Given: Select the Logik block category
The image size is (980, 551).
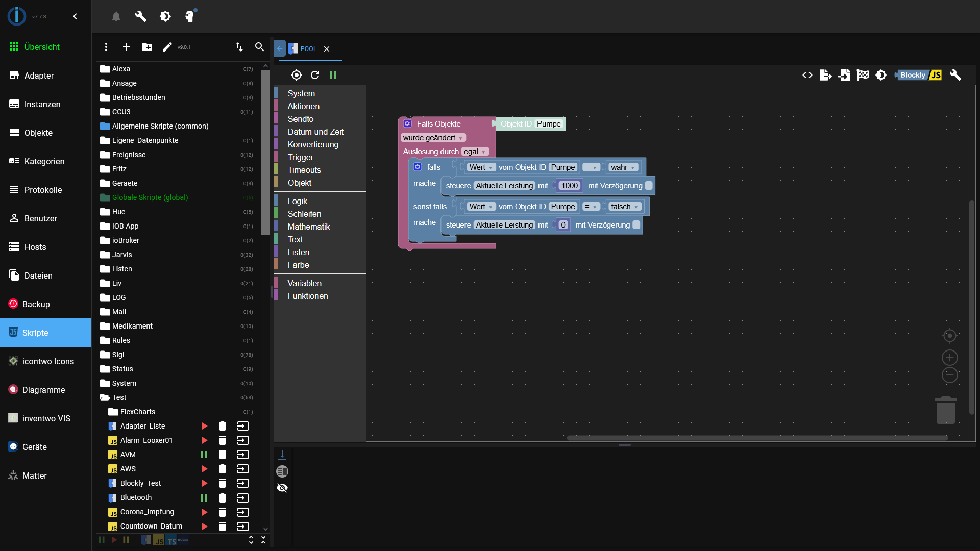Looking at the screenshot, I should (x=297, y=201).
